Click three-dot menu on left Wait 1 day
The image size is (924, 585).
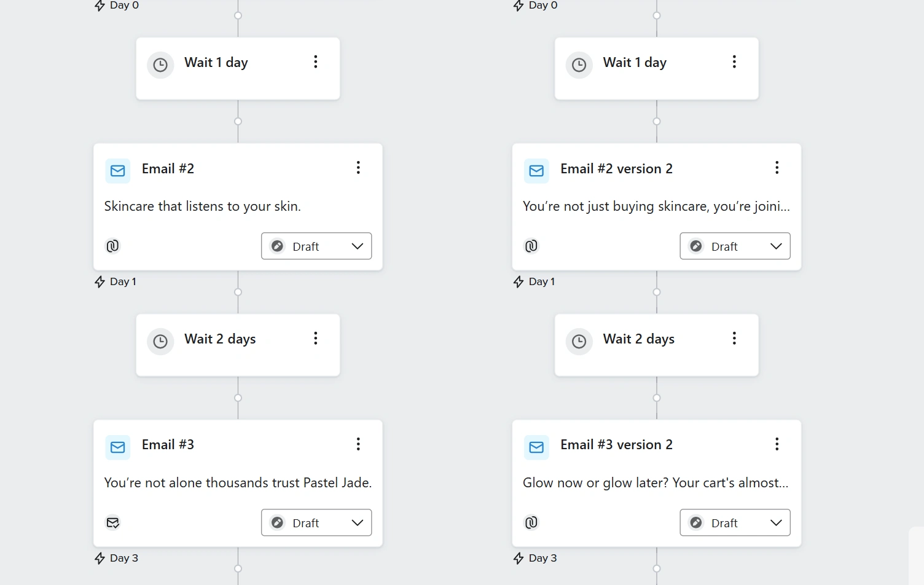[315, 61]
